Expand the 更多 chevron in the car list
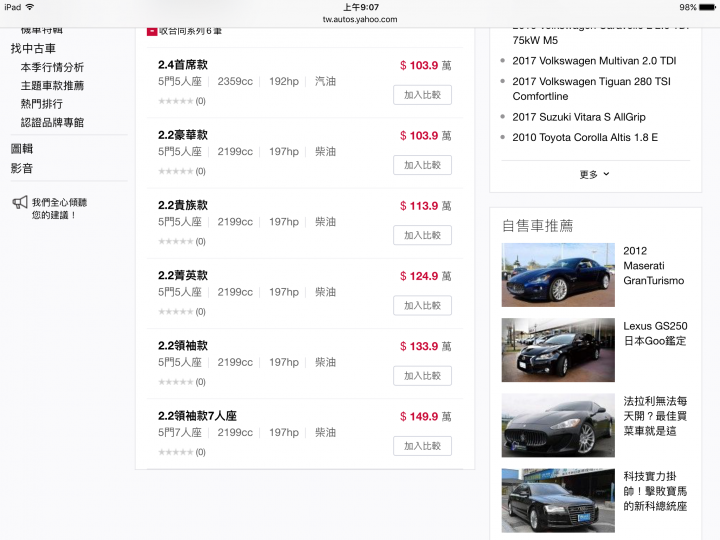 click(x=606, y=174)
